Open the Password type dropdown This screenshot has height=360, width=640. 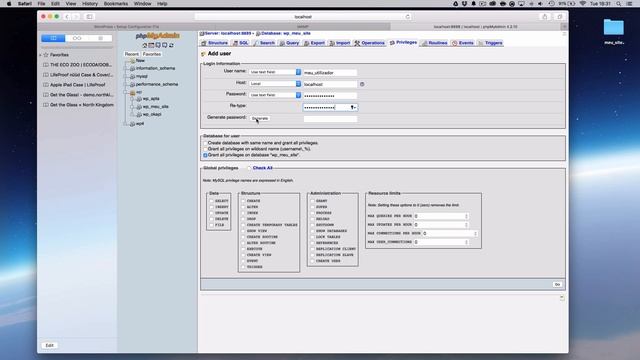275,95
